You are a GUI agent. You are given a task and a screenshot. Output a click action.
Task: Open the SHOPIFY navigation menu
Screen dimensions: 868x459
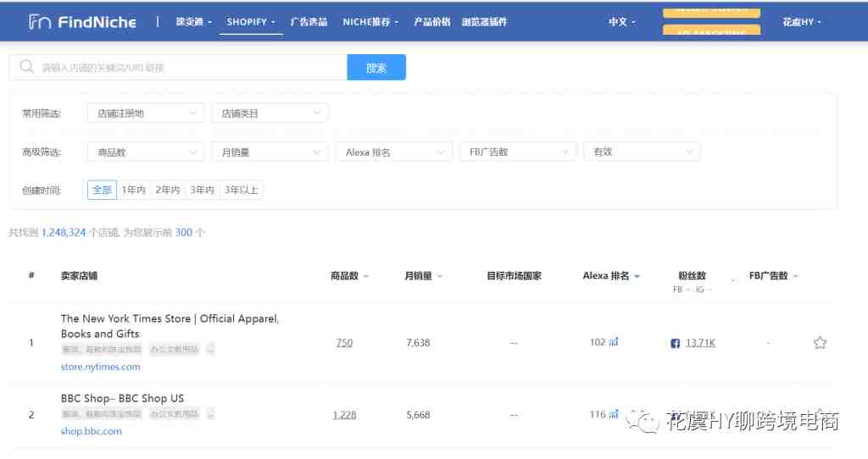tap(252, 22)
